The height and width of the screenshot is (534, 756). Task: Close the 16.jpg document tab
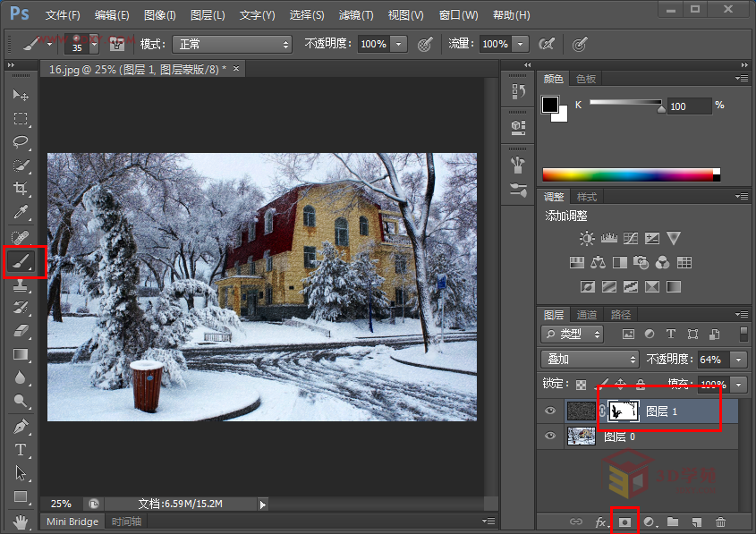coord(236,69)
